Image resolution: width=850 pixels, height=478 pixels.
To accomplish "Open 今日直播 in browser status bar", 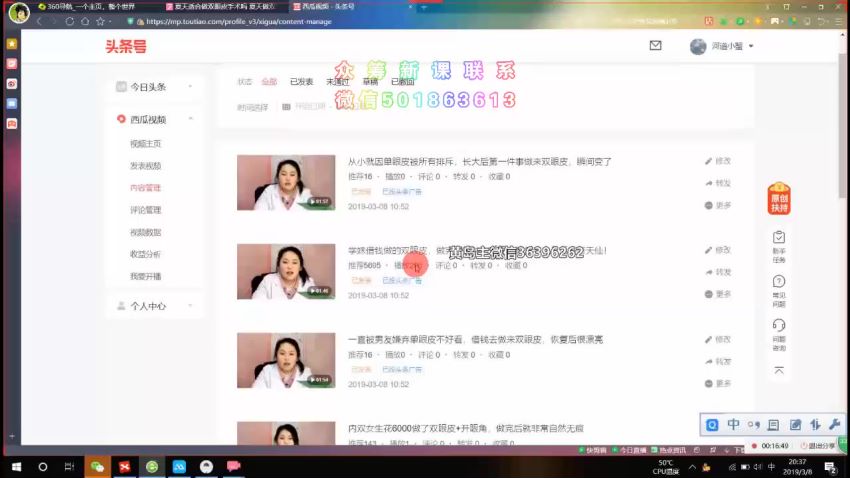I will (x=629, y=450).
